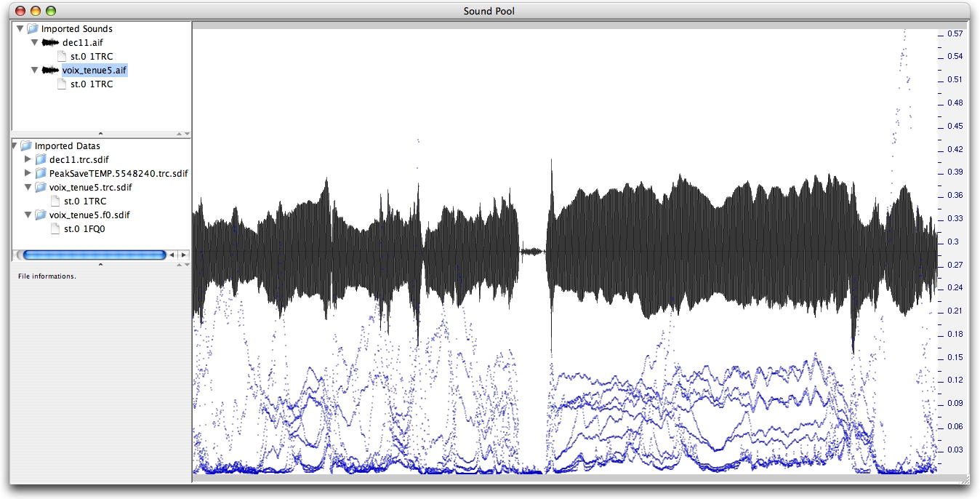This screenshot has height=499, width=980.
Task: Click the left arrow of the Imported Datas scrollbar
Action: 172,255
